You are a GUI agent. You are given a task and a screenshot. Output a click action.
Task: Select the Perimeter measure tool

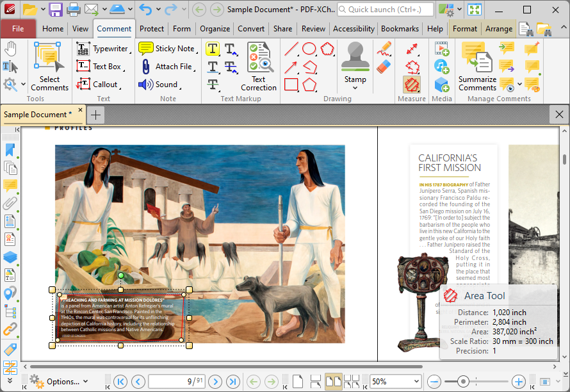click(x=412, y=67)
